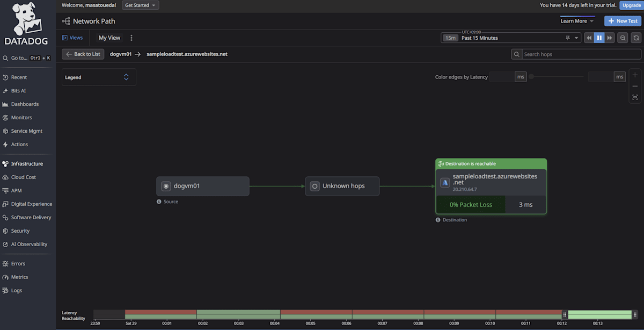Click the Upgrade button
This screenshot has height=330, width=644.
(x=631, y=5)
